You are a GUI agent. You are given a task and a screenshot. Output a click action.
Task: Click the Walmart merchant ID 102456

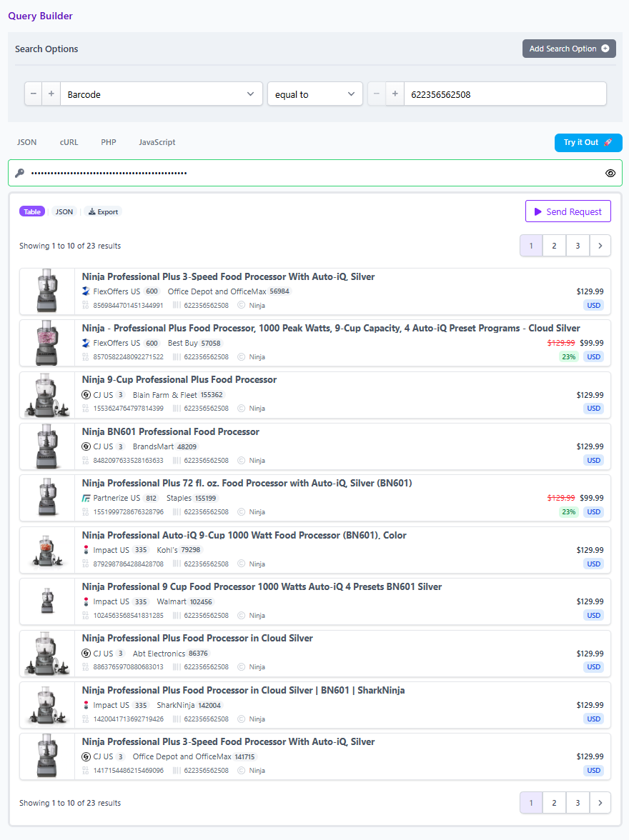pyautogui.click(x=201, y=601)
